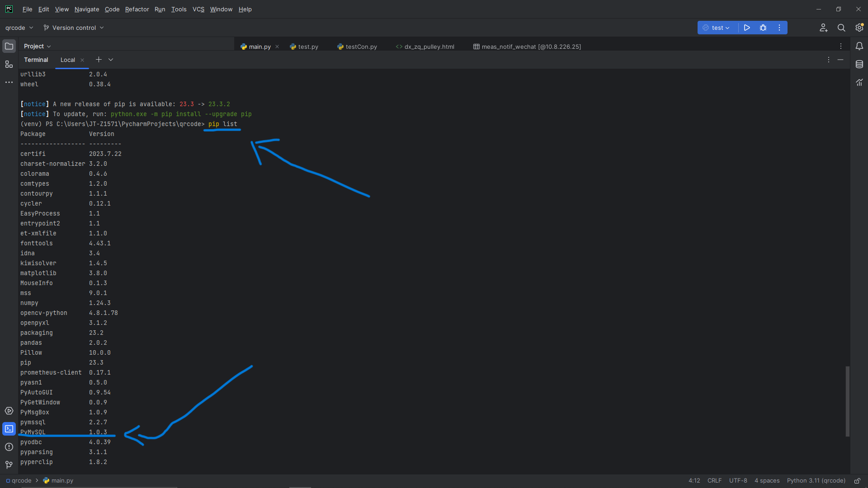Open the Project tool window folder icon
The image size is (868, 488).
click(x=9, y=46)
